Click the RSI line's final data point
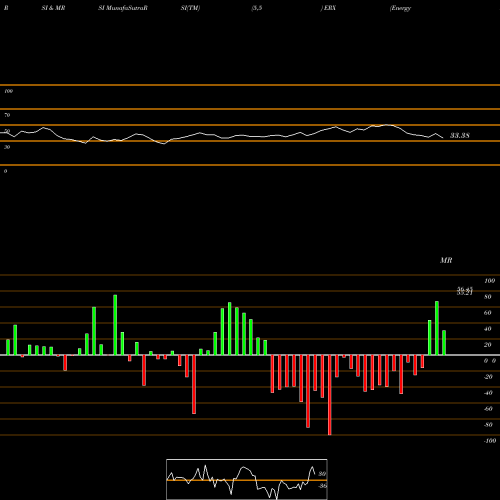 [x=443, y=138]
